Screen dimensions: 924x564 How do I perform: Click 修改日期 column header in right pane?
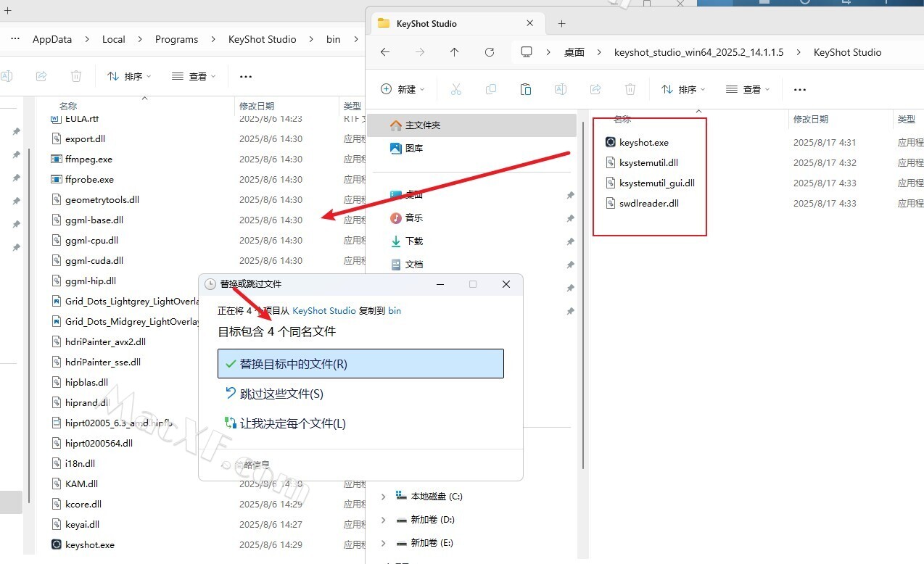[x=810, y=119]
